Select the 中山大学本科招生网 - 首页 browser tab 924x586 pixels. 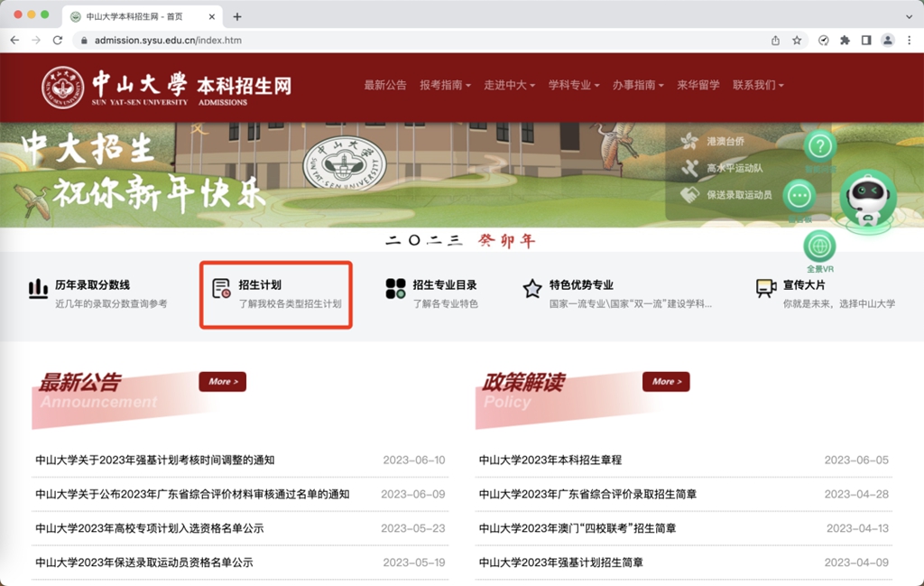[x=142, y=16]
